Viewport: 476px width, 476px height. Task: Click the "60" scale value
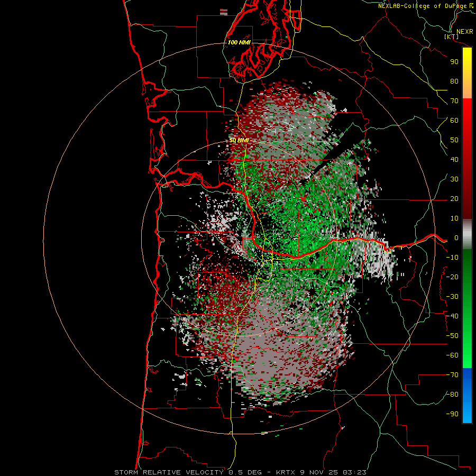tap(454, 120)
